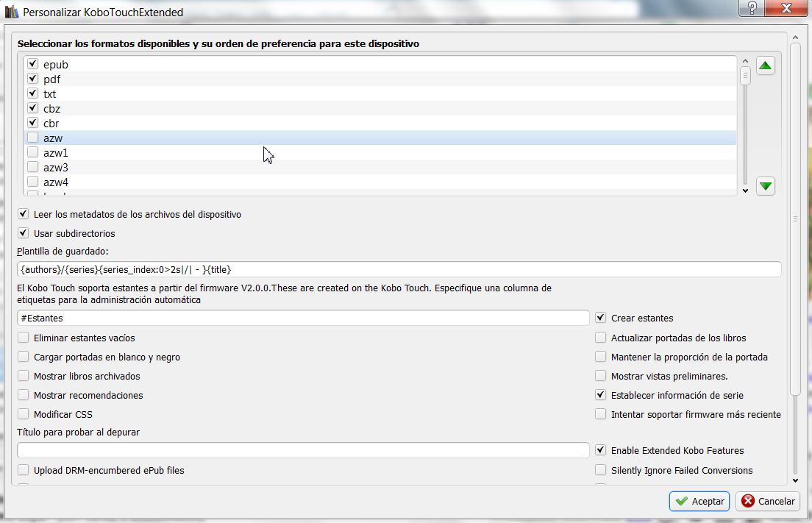This screenshot has width=812, height=523.
Task: Toggle Usar subdirectorios option
Action: [24, 233]
